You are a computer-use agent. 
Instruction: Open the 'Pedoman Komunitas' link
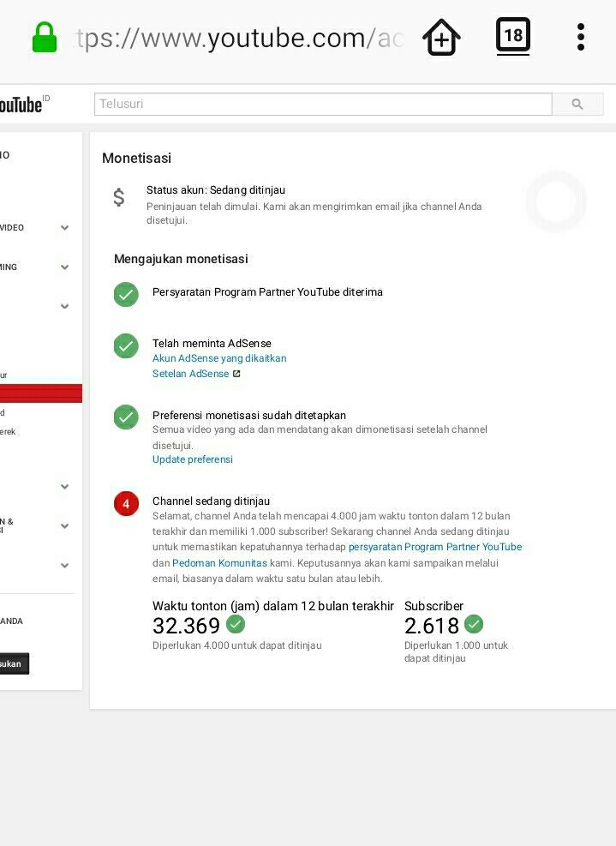point(219,563)
